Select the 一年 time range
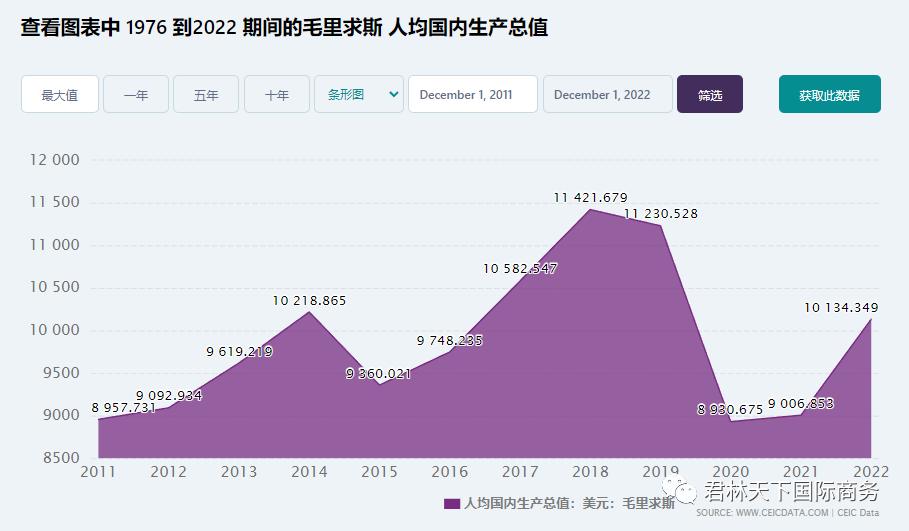The height and width of the screenshot is (531, 909). coord(136,95)
